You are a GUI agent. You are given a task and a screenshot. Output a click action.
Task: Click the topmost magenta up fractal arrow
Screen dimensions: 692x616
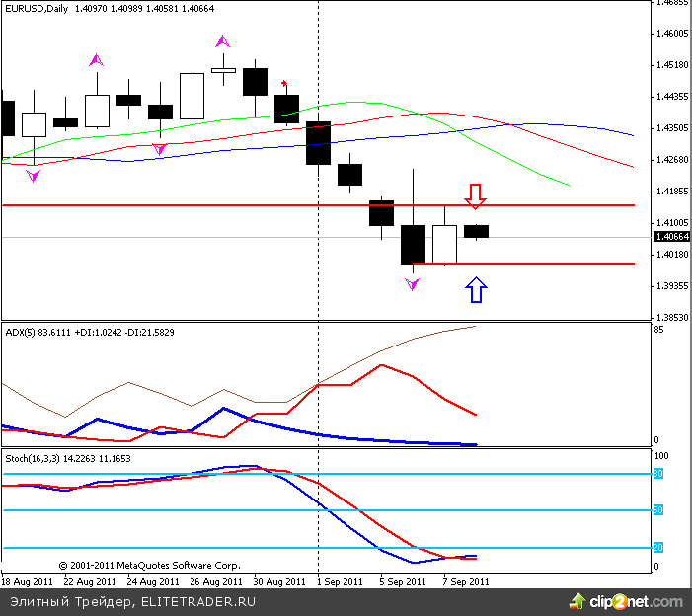[223, 41]
